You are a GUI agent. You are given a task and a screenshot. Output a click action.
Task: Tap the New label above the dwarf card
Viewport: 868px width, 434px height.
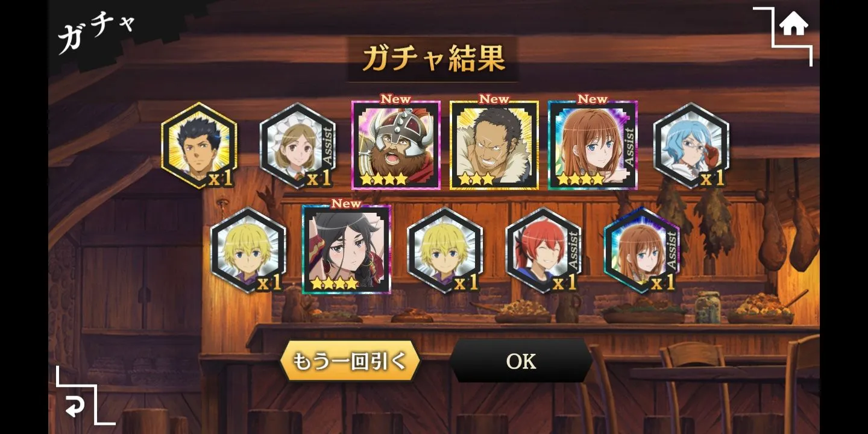click(x=395, y=99)
